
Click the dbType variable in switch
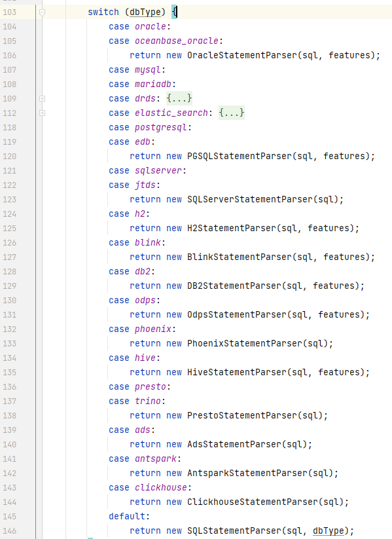[x=145, y=12]
